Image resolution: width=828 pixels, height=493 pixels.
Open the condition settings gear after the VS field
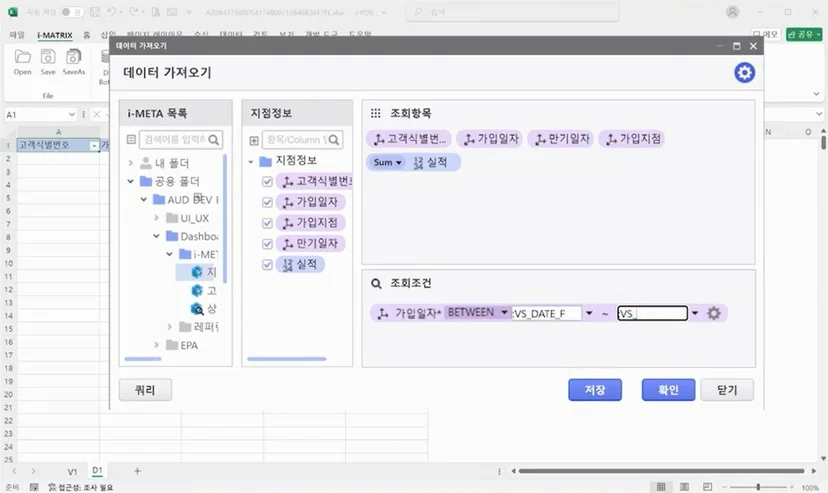click(x=713, y=313)
